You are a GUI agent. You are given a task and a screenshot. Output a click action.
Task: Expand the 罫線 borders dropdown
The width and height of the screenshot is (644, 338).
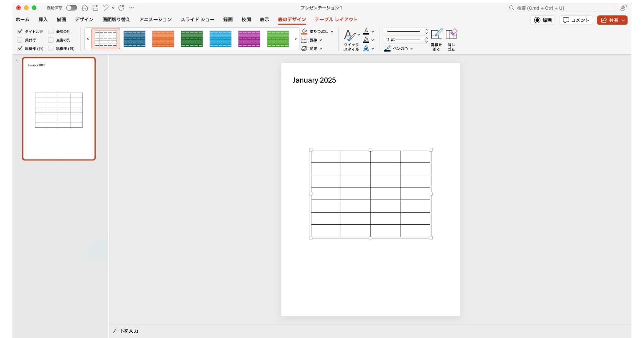[x=321, y=40]
